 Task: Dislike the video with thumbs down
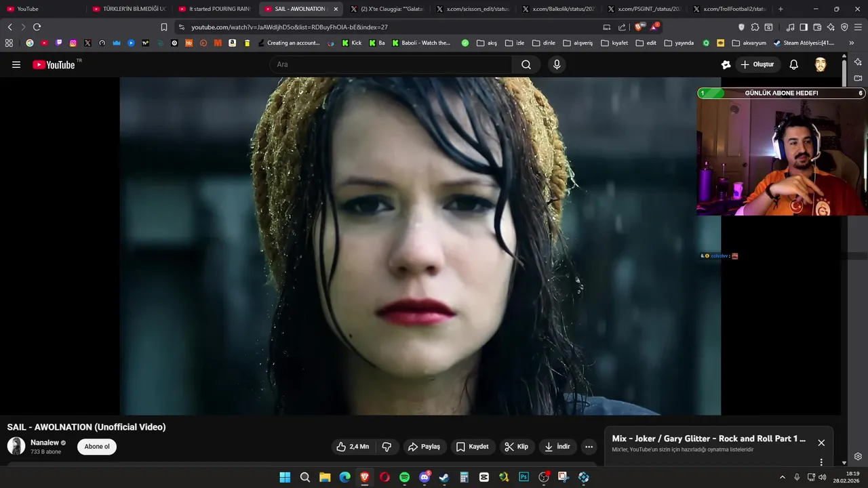point(387,447)
